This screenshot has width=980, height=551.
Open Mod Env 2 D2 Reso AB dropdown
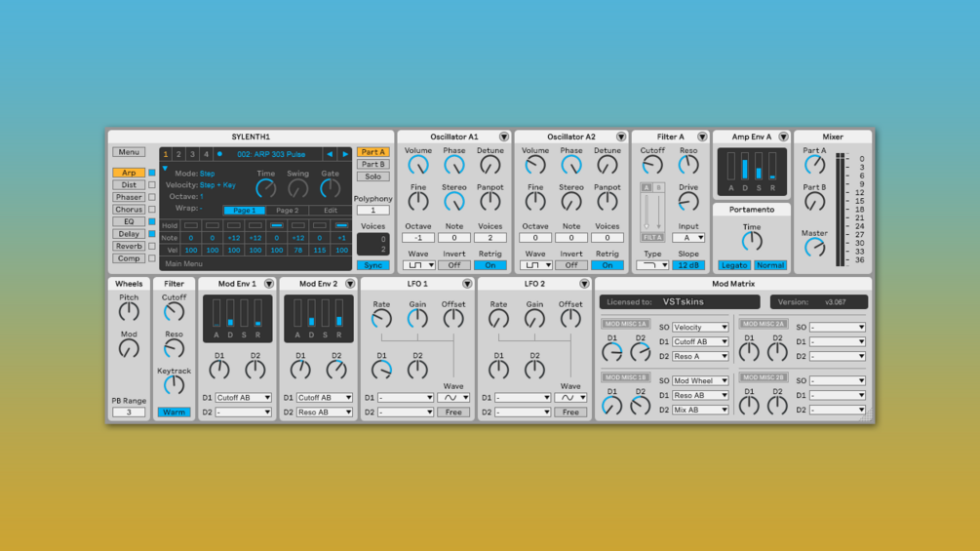(x=325, y=413)
